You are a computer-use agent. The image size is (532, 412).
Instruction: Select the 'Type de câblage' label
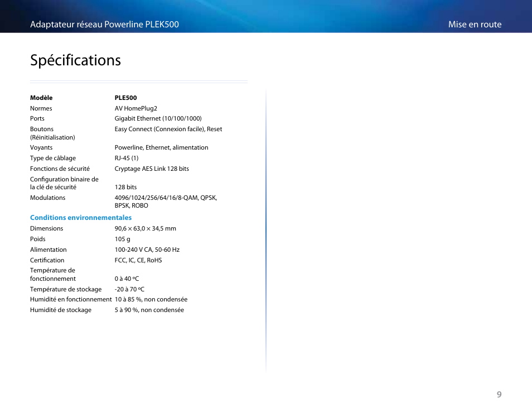(x=53, y=158)
